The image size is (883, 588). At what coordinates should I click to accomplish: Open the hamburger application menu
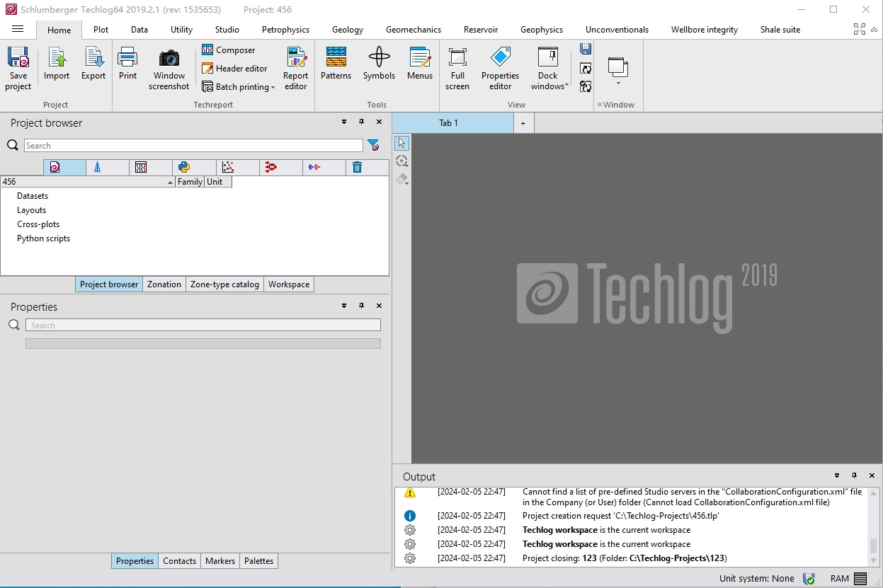pyautogui.click(x=18, y=29)
